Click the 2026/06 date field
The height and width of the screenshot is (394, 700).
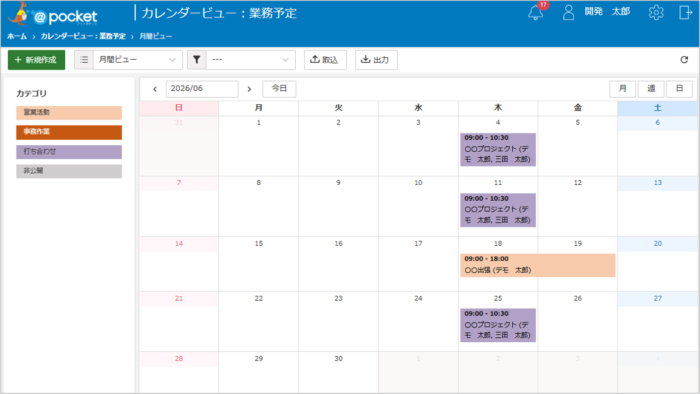202,88
